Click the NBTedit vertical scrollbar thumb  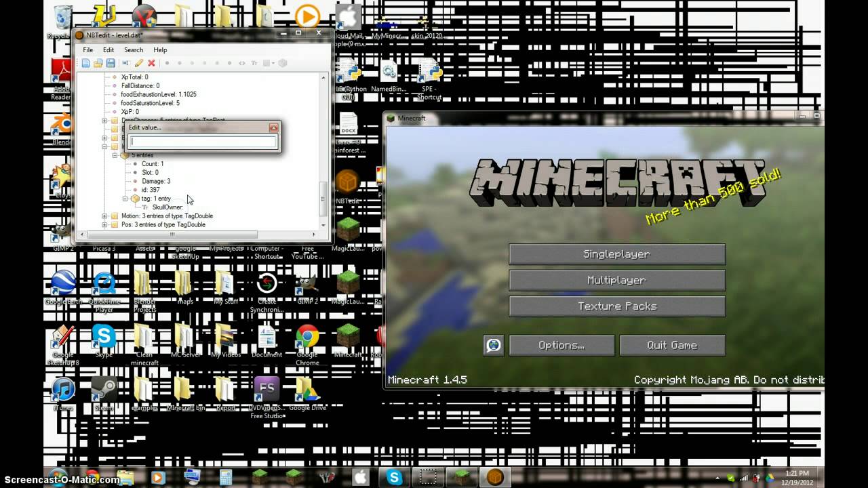(x=323, y=199)
